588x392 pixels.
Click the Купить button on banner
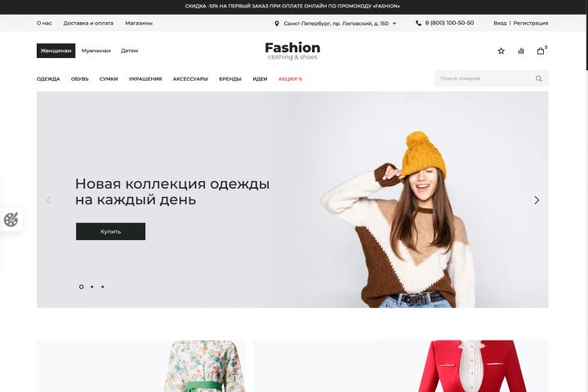click(110, 231)
